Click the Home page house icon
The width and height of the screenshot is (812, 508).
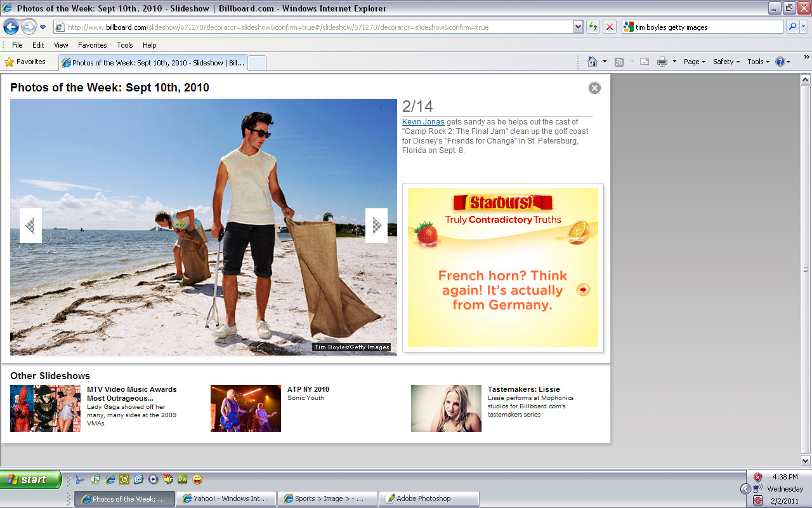593,62
